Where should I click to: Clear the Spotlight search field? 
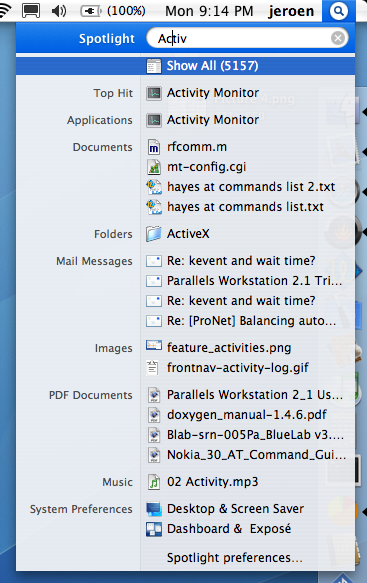point(338,38)
